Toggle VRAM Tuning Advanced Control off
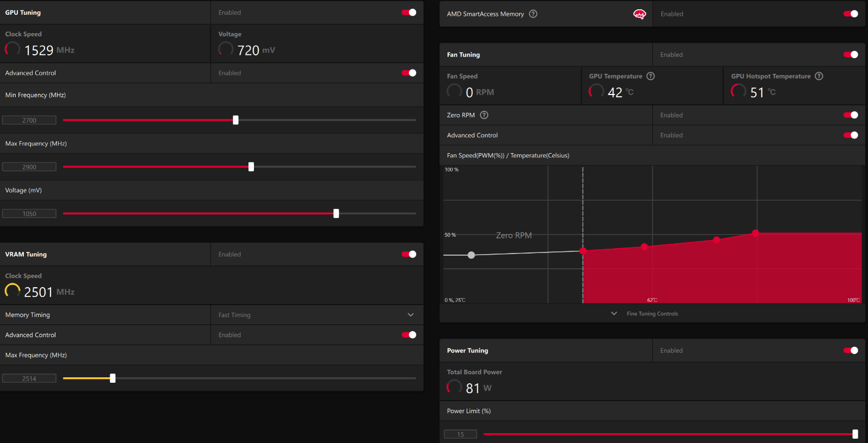Image resolution: width=868 pixels, height=443 pixels. click(x=409, y=335)
